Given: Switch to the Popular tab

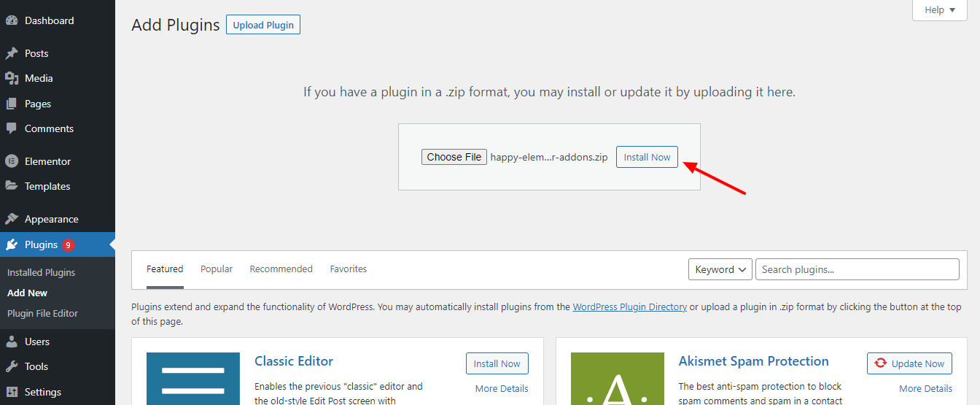Looking at the screenshot, I should pos(217,269).
